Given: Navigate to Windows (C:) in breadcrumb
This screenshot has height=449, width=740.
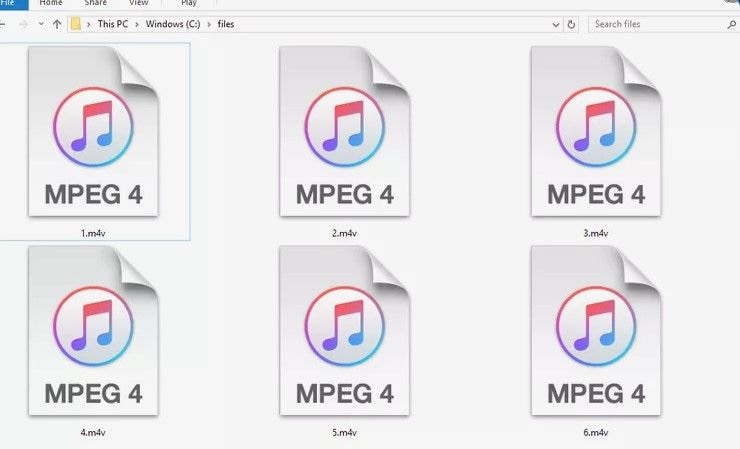Looking at the screenshot, I should point(173,24).
